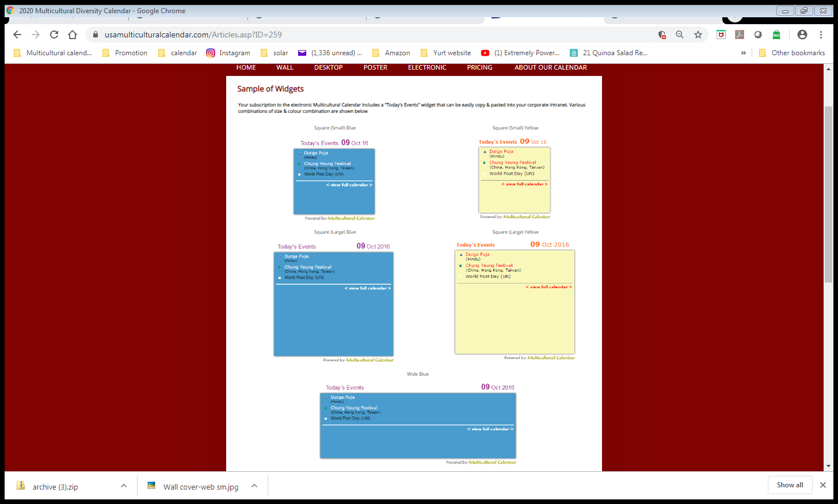Open the Other bookmarks folder

click(x=792, y=53)
